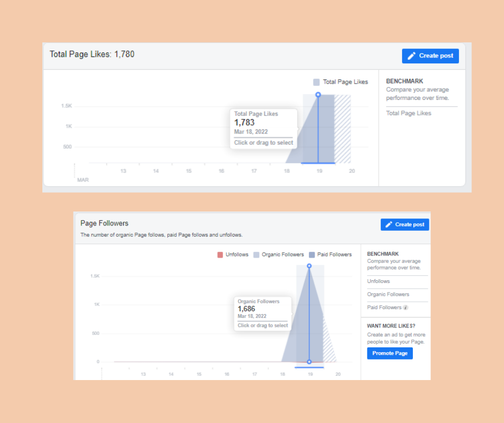Click pencil icon in Page Followers Create post
Screen dimensions: 504x423
(389, 225)
